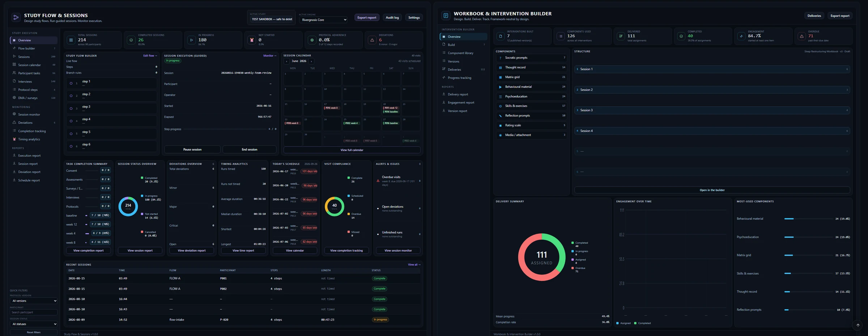The width and height of the screenshot is (868, 336).
Task: Click the Study Flow & Sessions logo icon
Action: (16, 17)
